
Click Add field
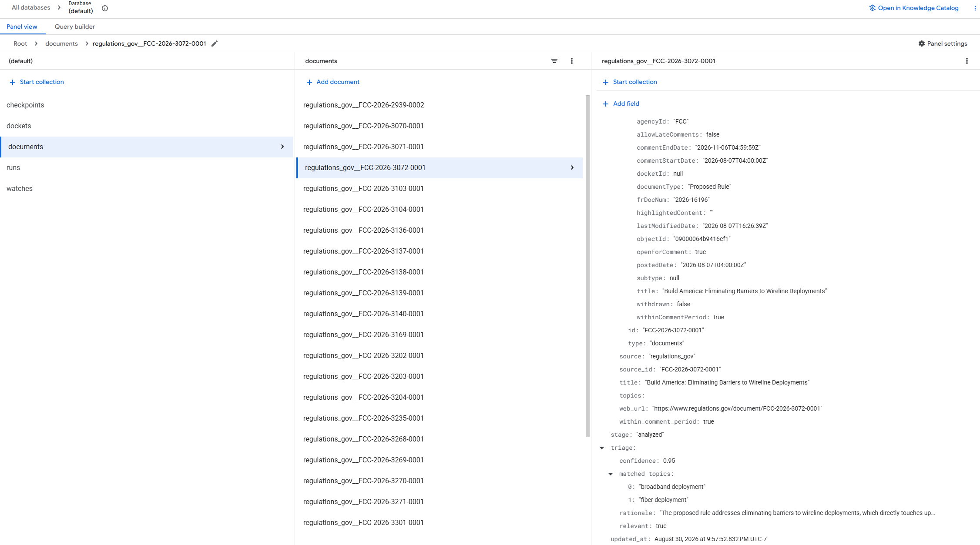tap(621, 104)
